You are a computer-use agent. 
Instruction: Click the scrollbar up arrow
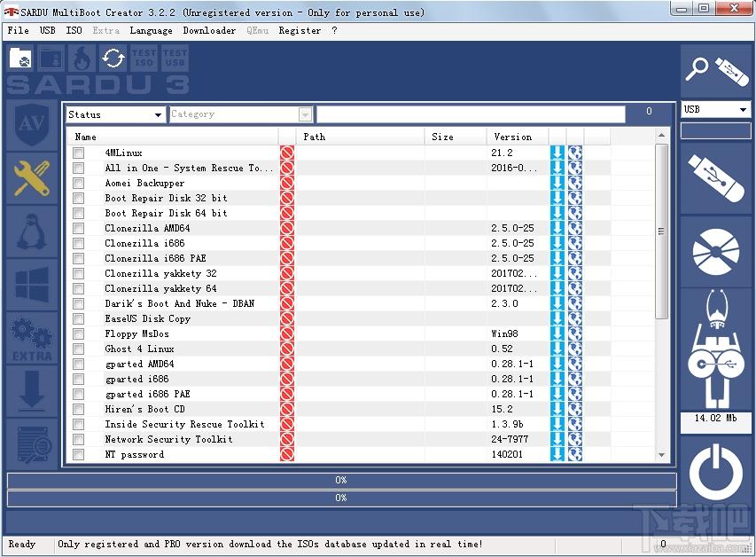[x=661, y=135]
